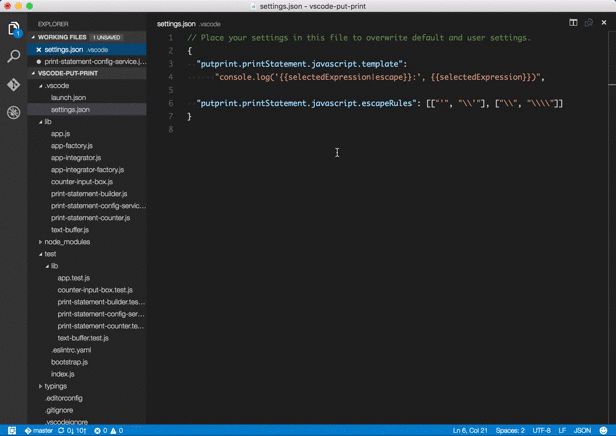Open launch.json in the explorer
Image resolution: width=616 pixels, height=436 pixels.
68,97
